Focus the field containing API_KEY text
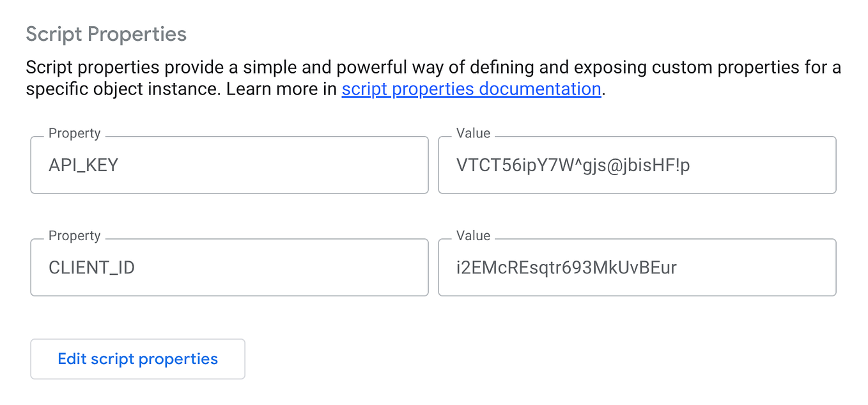 pos(229,165)
